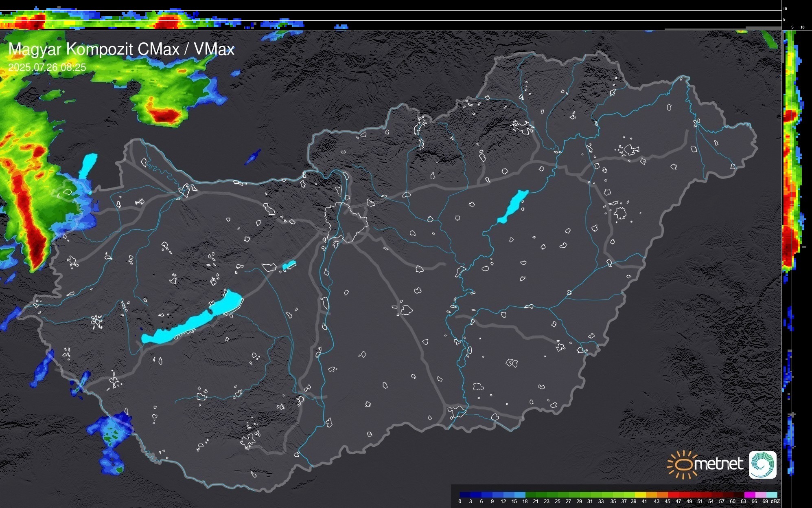Click the teal swirl logo square

(x=762, y=465)
